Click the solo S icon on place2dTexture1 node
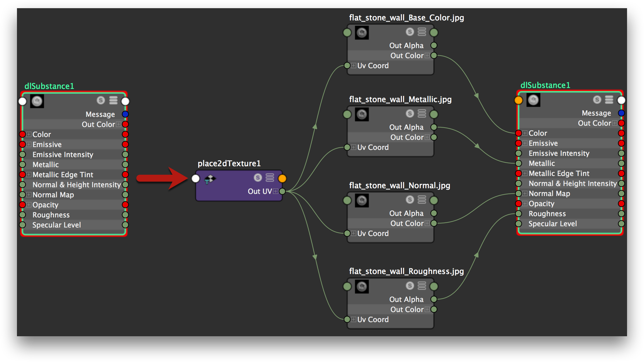Image resolution: width=644 pixels, height=362 pixels. [x=258, y=178]
